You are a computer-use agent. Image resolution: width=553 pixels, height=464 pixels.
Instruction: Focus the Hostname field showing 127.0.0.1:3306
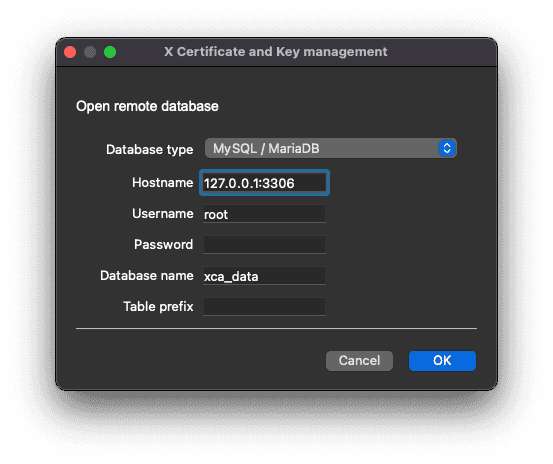[x=264, y=183]
